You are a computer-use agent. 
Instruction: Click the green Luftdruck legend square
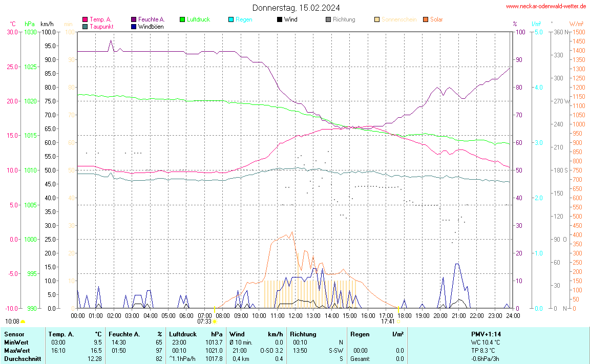pyautogui.click(x=182, y=19)
